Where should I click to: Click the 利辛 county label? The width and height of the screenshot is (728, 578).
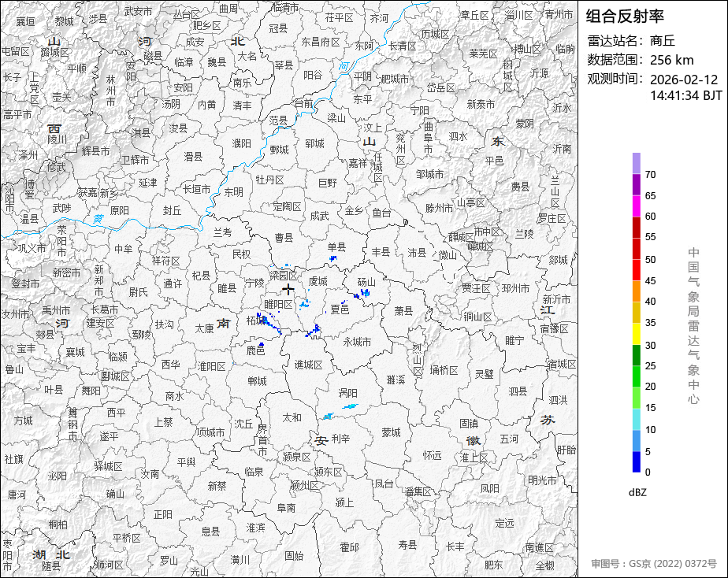(x=341, y=439)
